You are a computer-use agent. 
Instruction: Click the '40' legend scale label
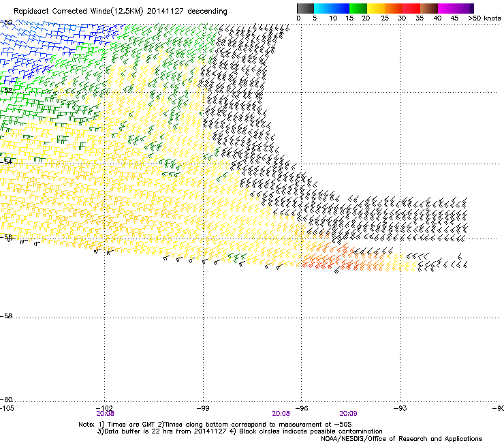437,18
